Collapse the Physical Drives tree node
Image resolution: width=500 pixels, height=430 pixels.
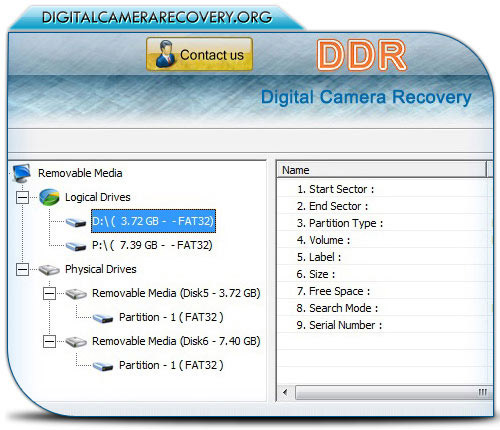22,269
